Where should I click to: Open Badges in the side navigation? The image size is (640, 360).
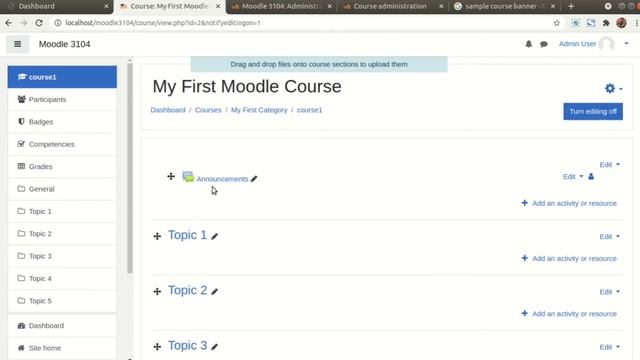tap(62, 122)
